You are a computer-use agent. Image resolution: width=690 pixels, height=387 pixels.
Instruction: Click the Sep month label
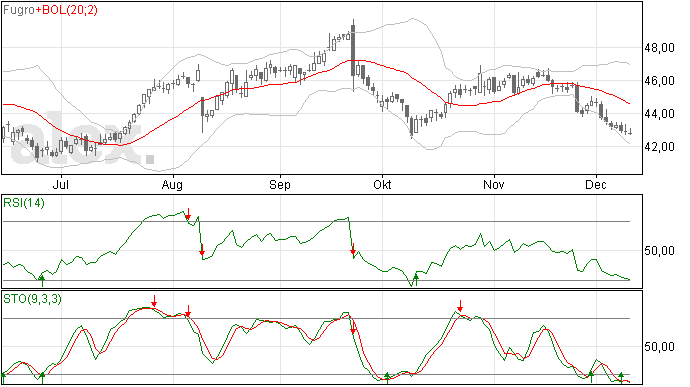[x=280, y=184]
